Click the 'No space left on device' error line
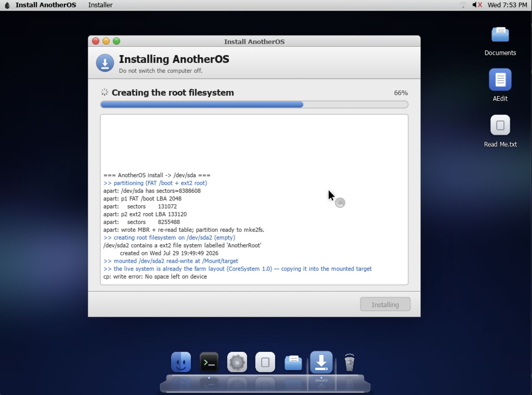The width and height of the screenshot is (532, 395). point(155,276)
